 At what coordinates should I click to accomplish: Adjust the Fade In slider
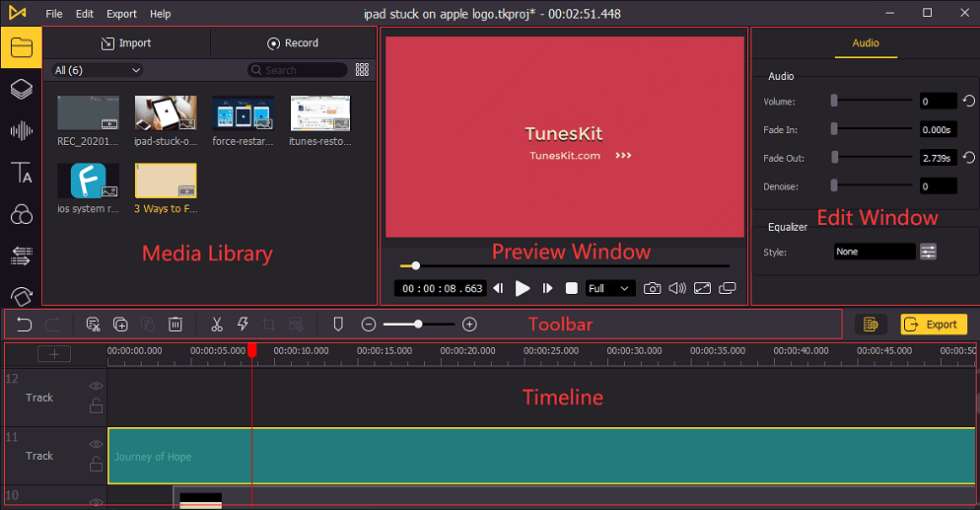(872, 129)
